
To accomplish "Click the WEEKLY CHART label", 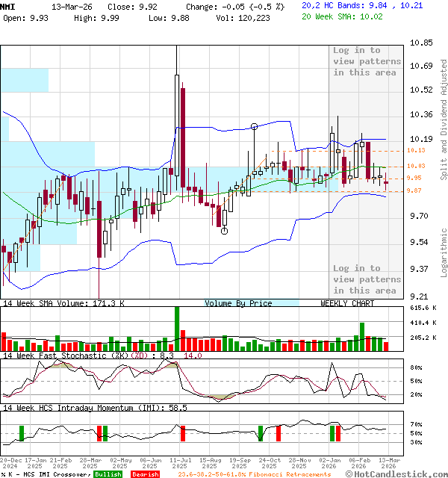I will 347,303.
